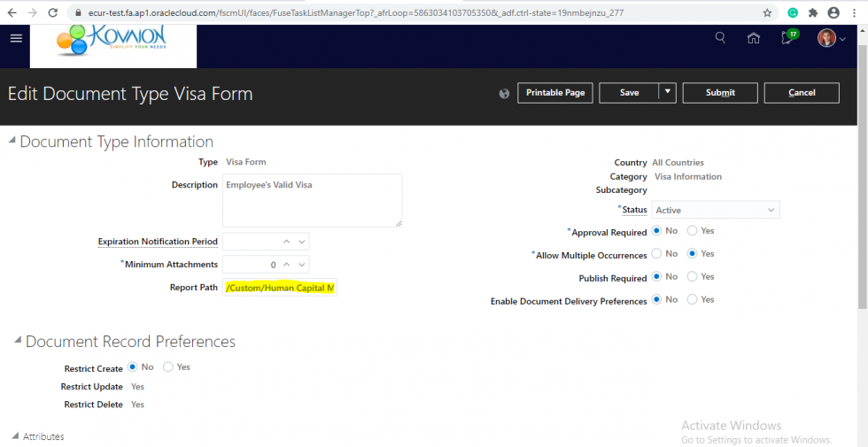Increase Expiration Notification Period value
The width and height of the screenshot is (868, 447).
[287, 242]
